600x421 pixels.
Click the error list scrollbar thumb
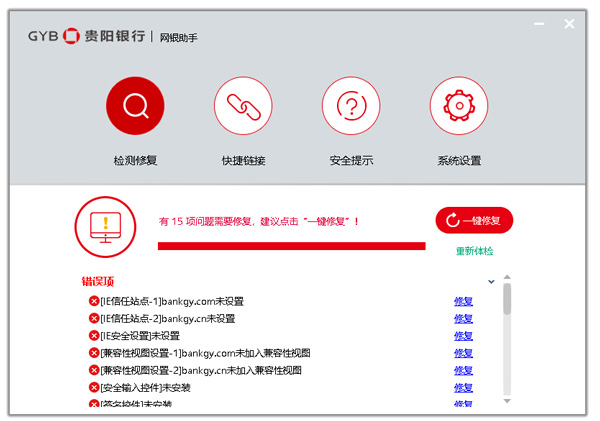coord(507,299)
